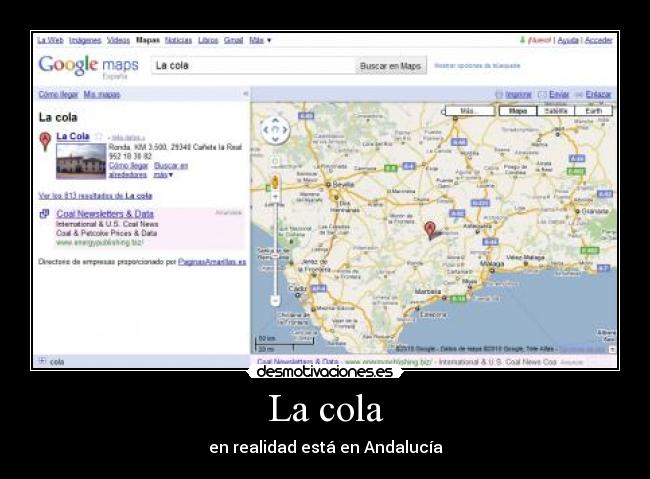This screenshot has width=650, height=479.
Task: Open the La Cola result title
Action: click(x=73, y=136)
